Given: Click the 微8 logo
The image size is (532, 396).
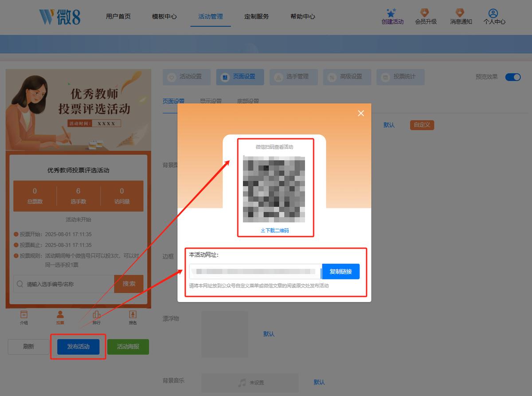Looking at the screenshot, I should 60,17.
